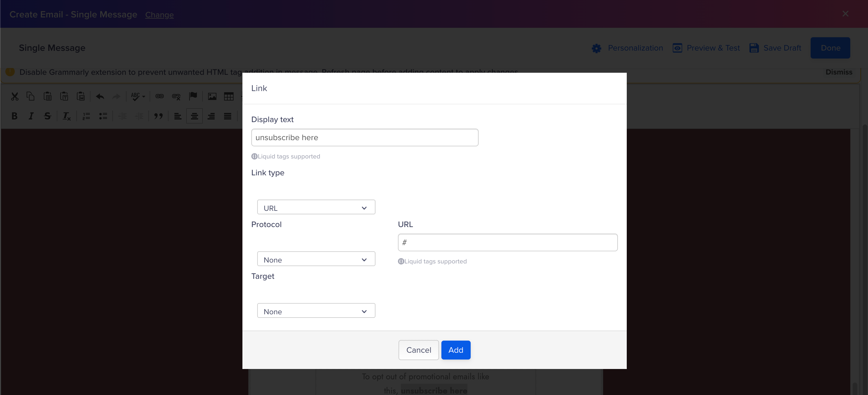This screenshot has height=395, width=868.
Task: Toggle bulleted list
Action: click(103, 116)
